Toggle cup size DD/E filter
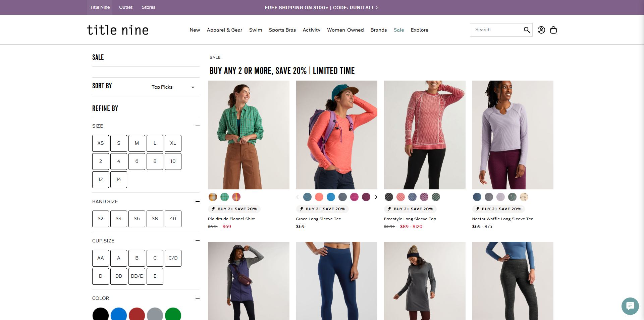The width and height of the screenshot is (644, 320). [137, 276]
